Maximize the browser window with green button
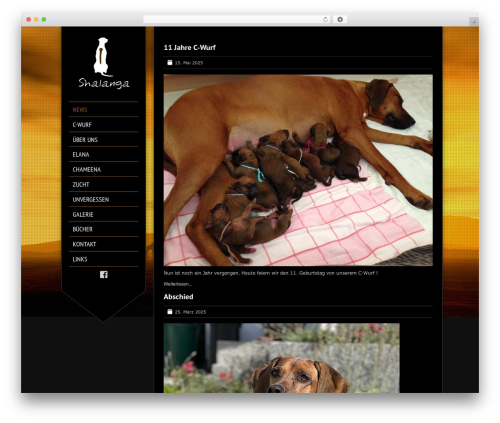This screenshot has width=500, height=423. click(44, 19)
